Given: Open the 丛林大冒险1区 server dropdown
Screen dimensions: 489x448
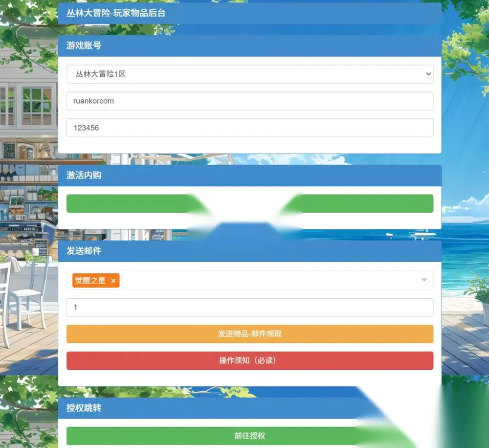Looking at the screenshot, I should point(250,74).
